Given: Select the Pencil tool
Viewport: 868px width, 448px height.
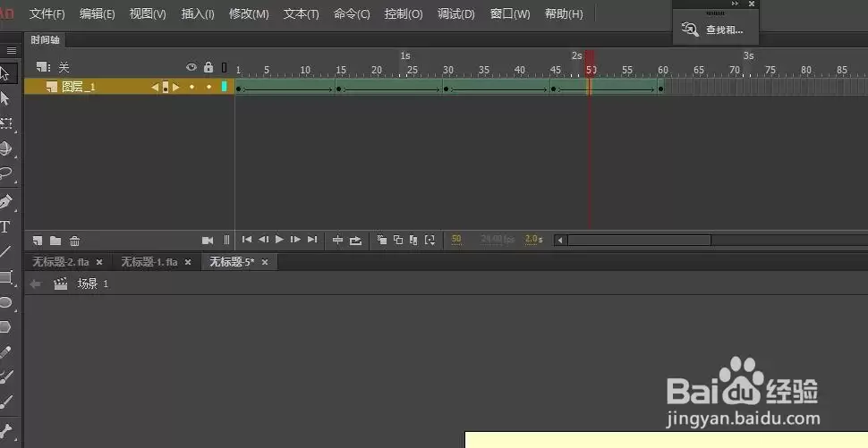Looking at the screenshot, I should point(5,352).
